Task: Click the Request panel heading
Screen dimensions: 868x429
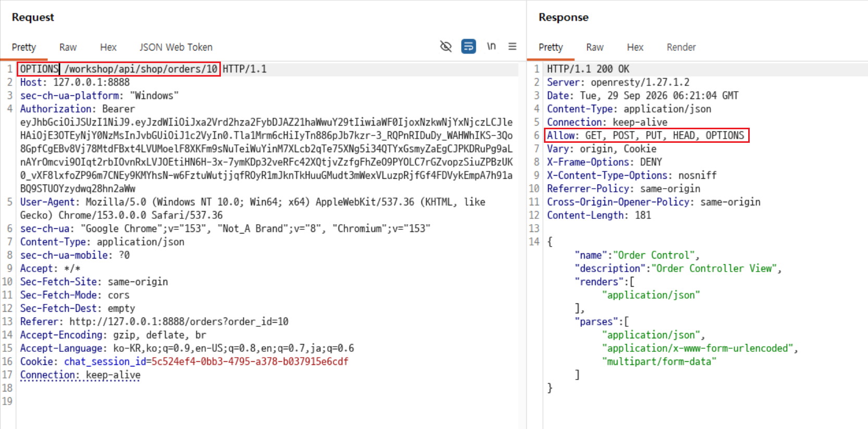Action: [33, 17]
